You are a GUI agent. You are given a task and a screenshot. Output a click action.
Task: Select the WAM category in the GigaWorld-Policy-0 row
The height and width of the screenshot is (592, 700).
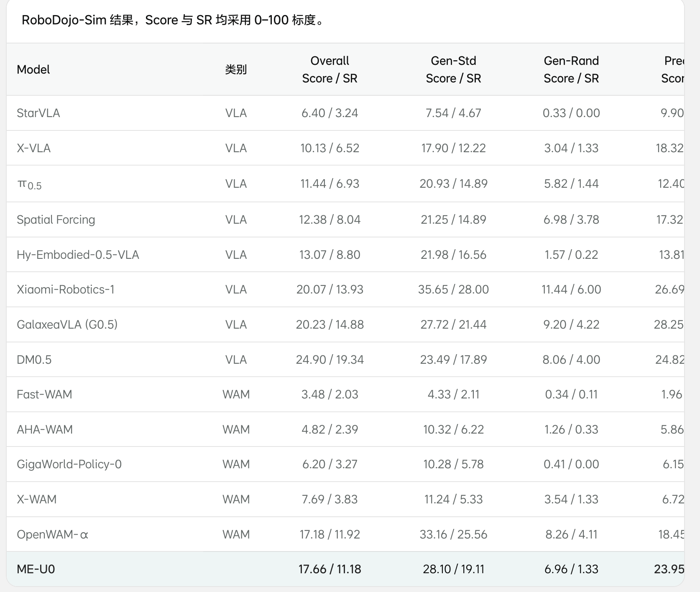click(x=236, y=464)
